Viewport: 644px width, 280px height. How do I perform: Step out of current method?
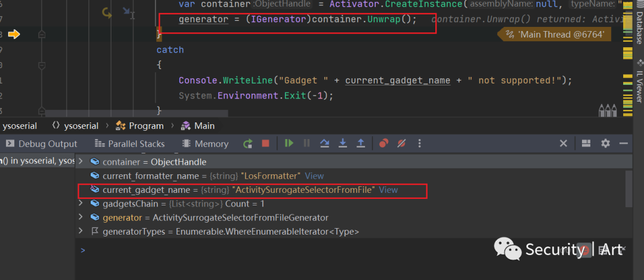click(361, 143)
